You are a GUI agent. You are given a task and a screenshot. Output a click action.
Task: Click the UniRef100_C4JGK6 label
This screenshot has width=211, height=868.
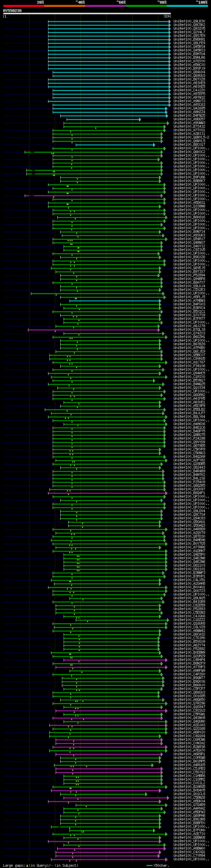click(x=189, y=616)
